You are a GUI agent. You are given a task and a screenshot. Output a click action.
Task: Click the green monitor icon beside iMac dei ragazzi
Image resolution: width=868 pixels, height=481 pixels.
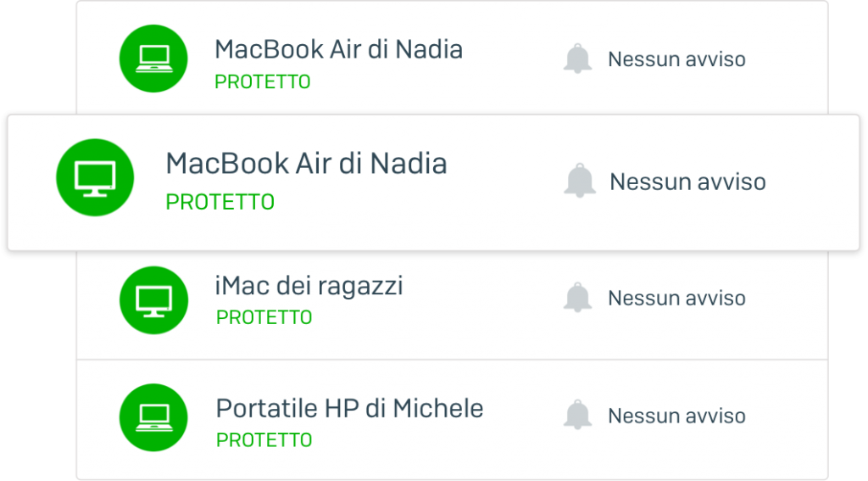click(153, 300)
